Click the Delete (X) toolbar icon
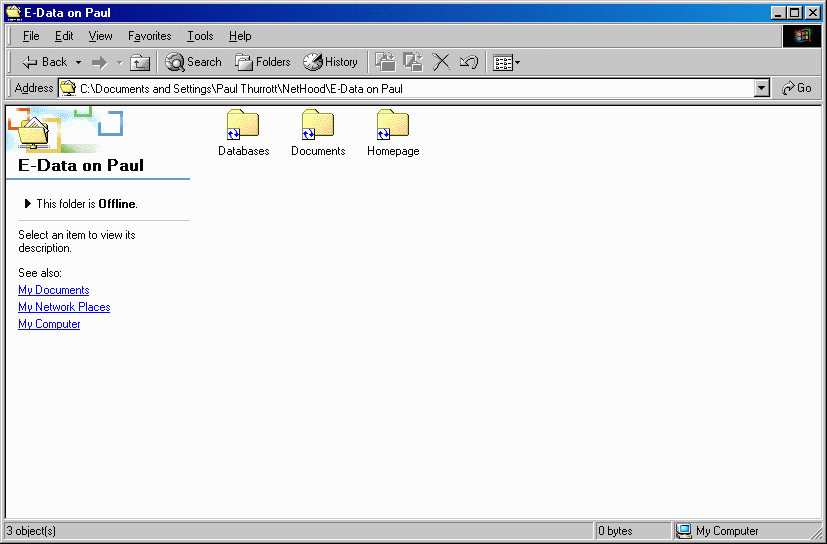The width and height of the screenshot is (827, 544). (x=441, y=62)
